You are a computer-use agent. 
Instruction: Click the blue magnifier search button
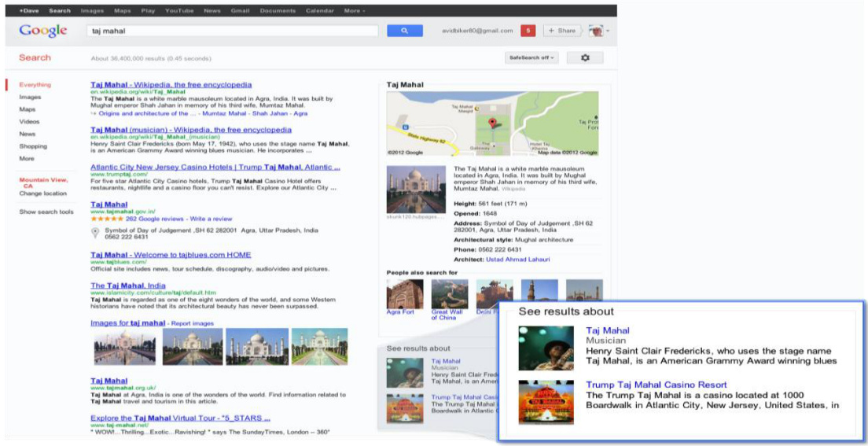[405, 31]
